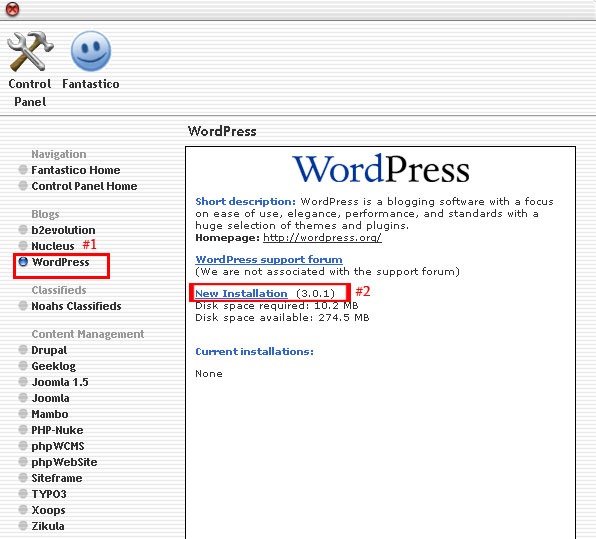
Task: Click the (3.0.1) version text
Action: (x=315, y=293)
